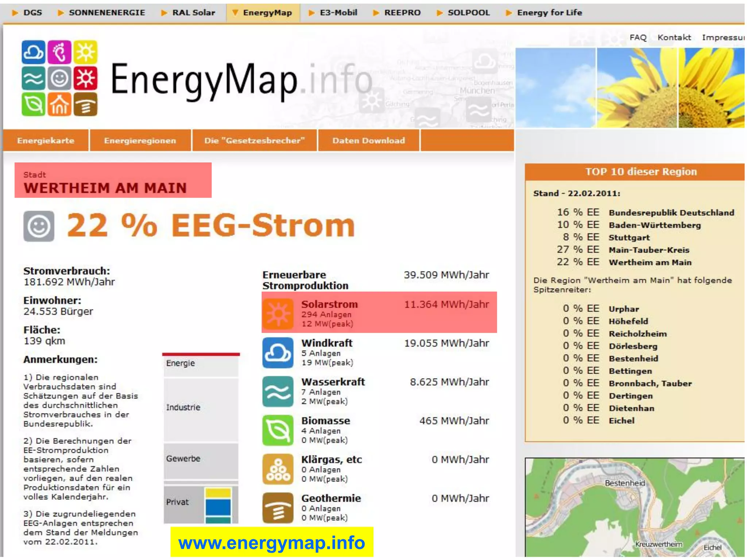The height and width of the screenshot is (560, 747).
Task: Open the Bestenheid district link
Action: click(634, 358)
